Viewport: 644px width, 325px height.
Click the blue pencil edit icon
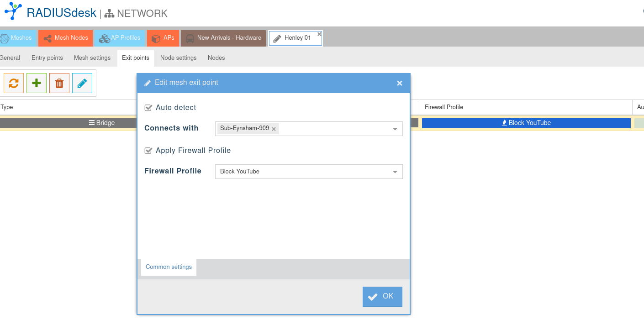coord(82,83)
